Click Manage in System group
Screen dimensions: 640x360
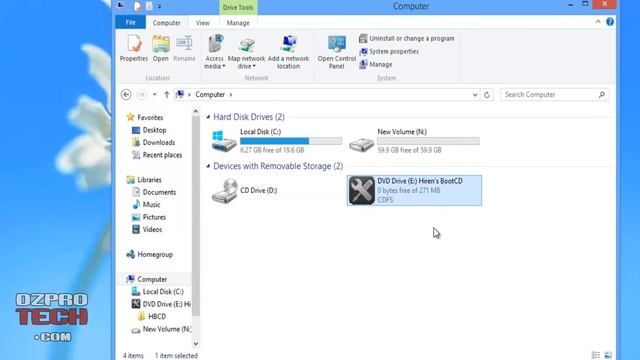coord(376,64)
